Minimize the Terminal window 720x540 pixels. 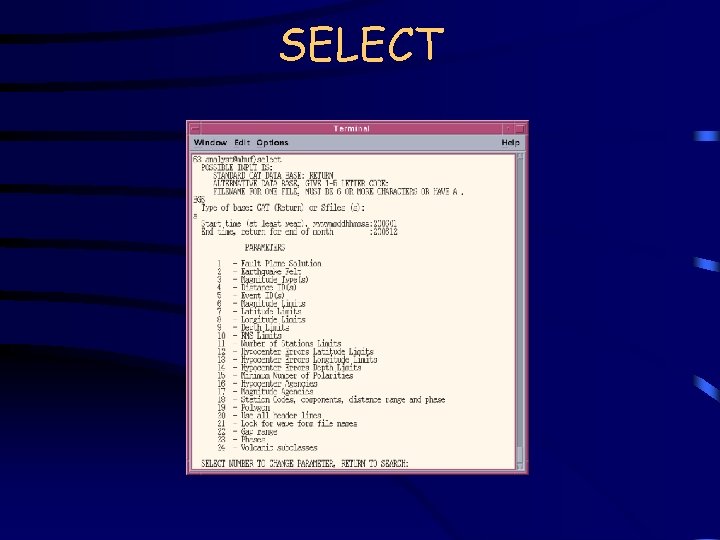pos(508,129)
